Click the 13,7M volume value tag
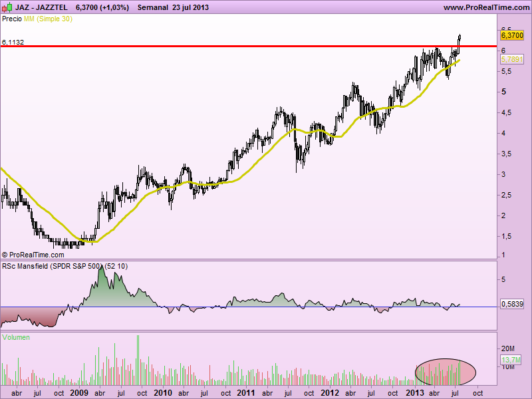 pyautogui.click(x=511, y=360)
